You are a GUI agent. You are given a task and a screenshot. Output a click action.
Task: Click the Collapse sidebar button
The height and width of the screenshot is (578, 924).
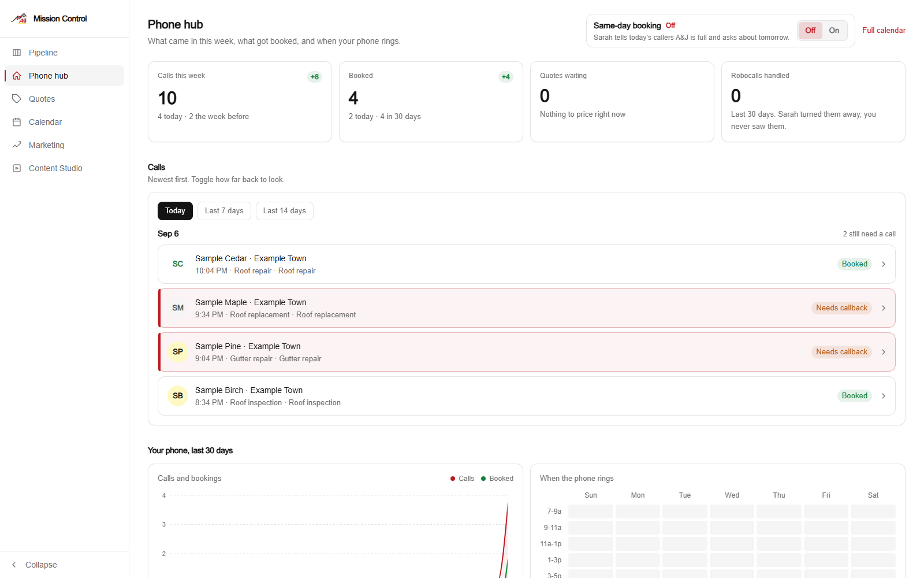[65, 565]
